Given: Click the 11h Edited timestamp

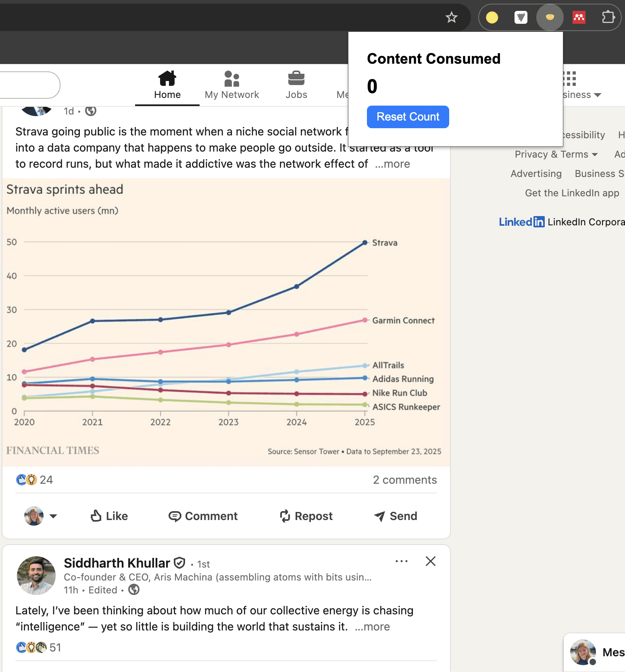Looking at the screenshot, I should [90, 590].
